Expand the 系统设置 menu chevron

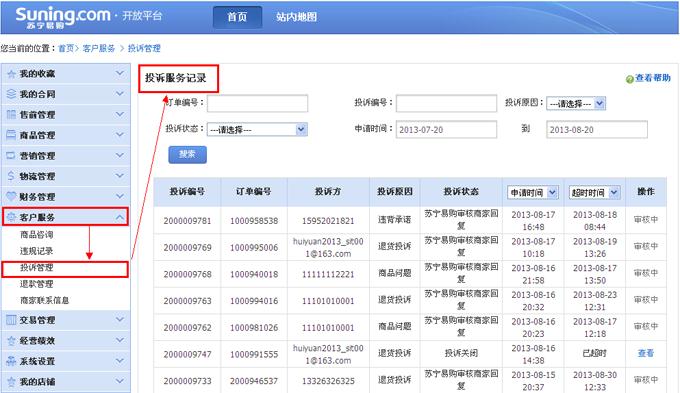pos(120,360)
